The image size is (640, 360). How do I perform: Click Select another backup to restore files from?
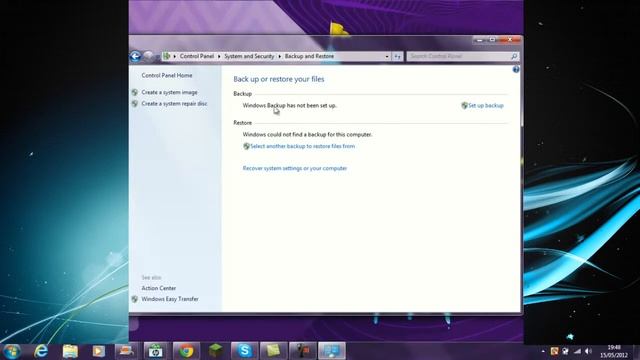pyautogui.click(x=302, y=146)
